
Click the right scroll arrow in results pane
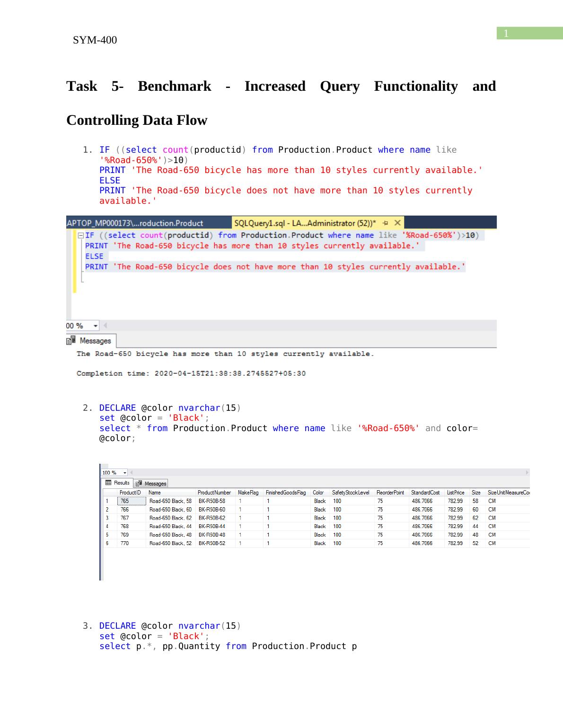[x=527, y=472]
